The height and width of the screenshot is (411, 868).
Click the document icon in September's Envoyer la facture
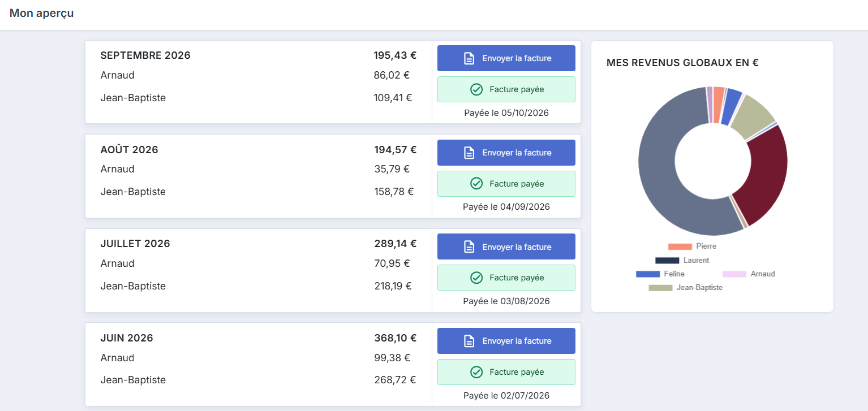click(469, 58)
